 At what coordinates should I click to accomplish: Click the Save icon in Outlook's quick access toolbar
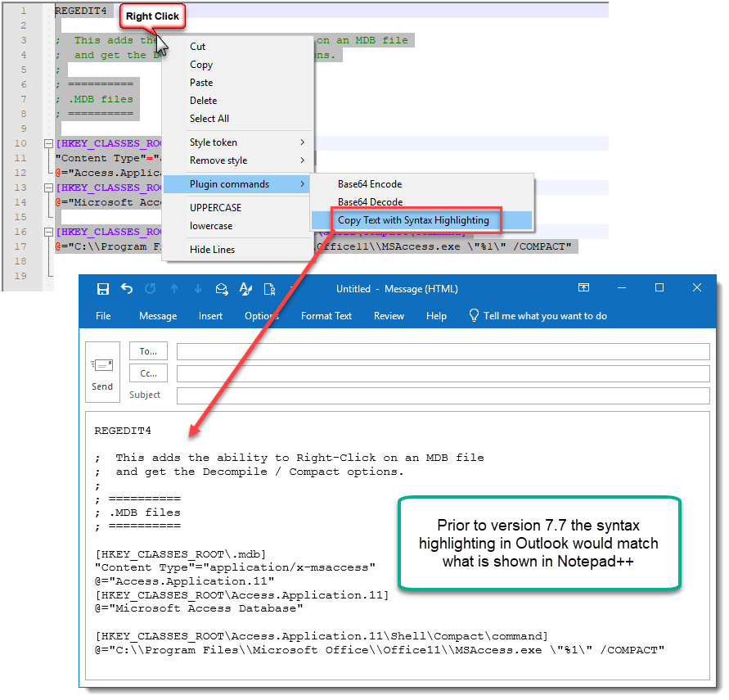pyautogui.click(x=103, y=289)
